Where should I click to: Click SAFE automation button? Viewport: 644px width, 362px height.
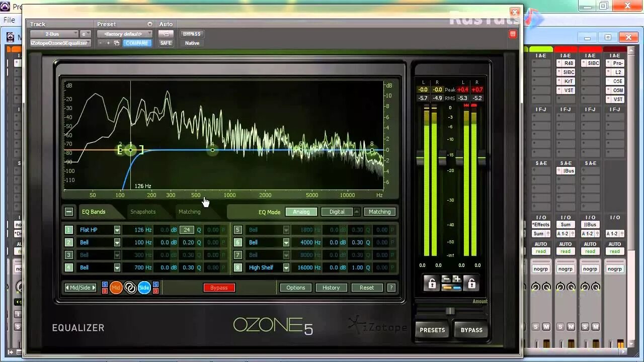click(x=166, y=43)
